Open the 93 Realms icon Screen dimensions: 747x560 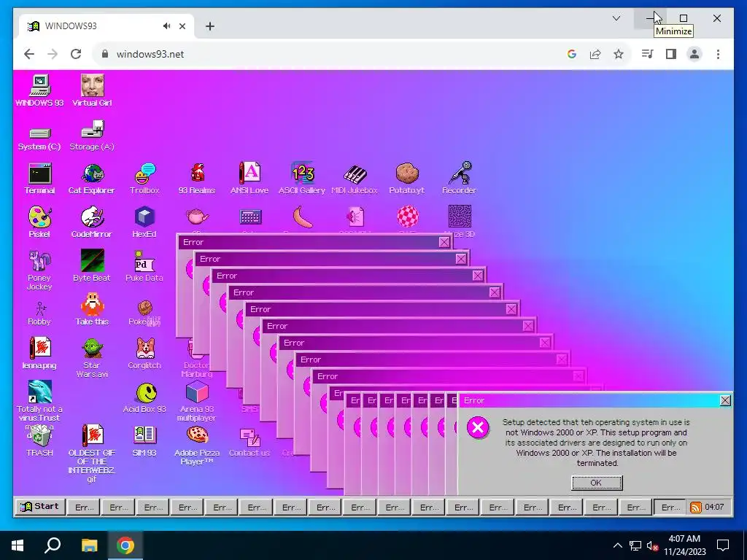[x=197, y=179]
